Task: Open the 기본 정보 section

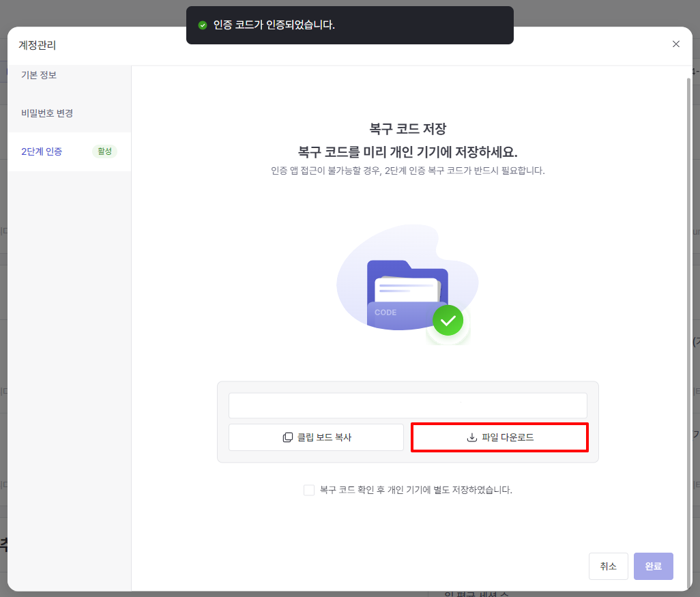Action: coord(39,75)
